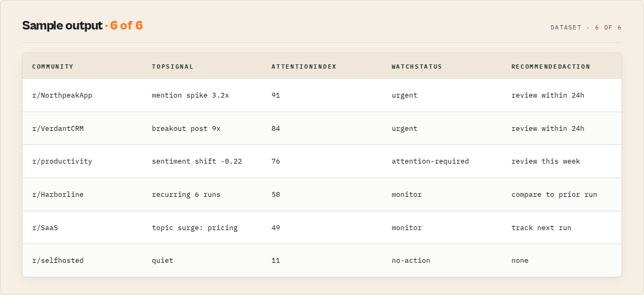Viewport: 644px width, 295px height.
Task: Click 'monitor' status in r/SaaS row
Action: (407, 228)
